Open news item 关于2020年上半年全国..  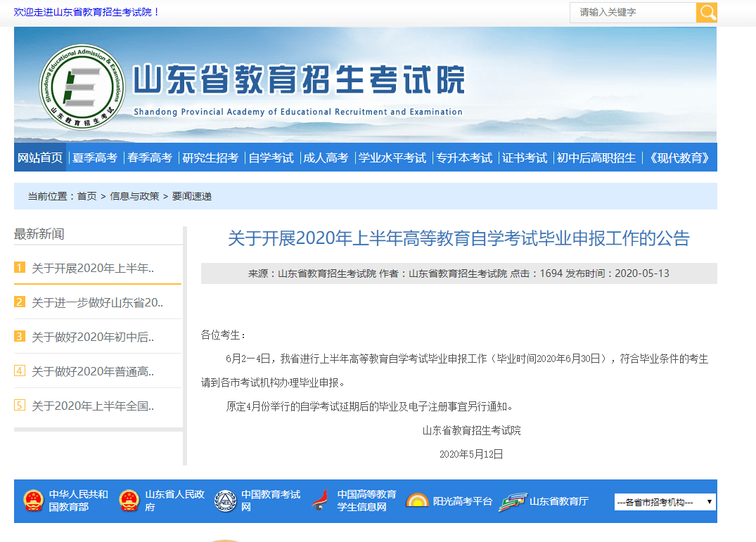(93, 406)
